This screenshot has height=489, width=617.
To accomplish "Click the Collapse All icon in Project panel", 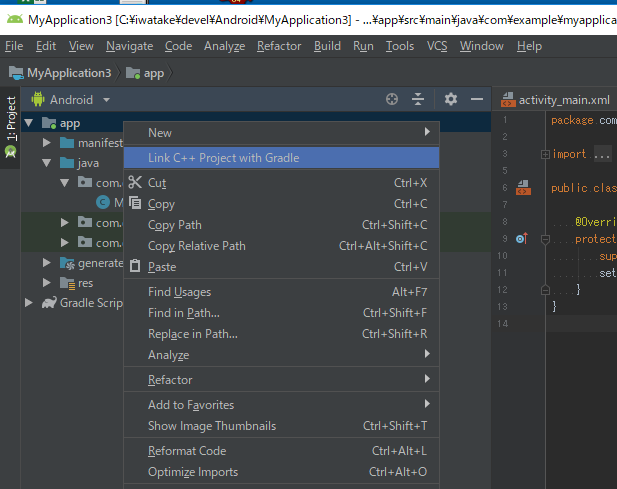I will point(417,99).
